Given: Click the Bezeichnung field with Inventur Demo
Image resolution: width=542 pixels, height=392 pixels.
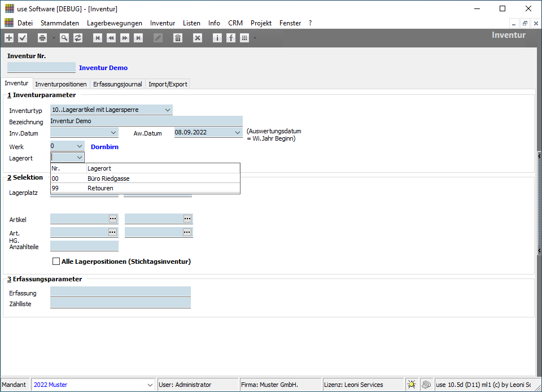Looking at the screenshot, I should (146, 121).
